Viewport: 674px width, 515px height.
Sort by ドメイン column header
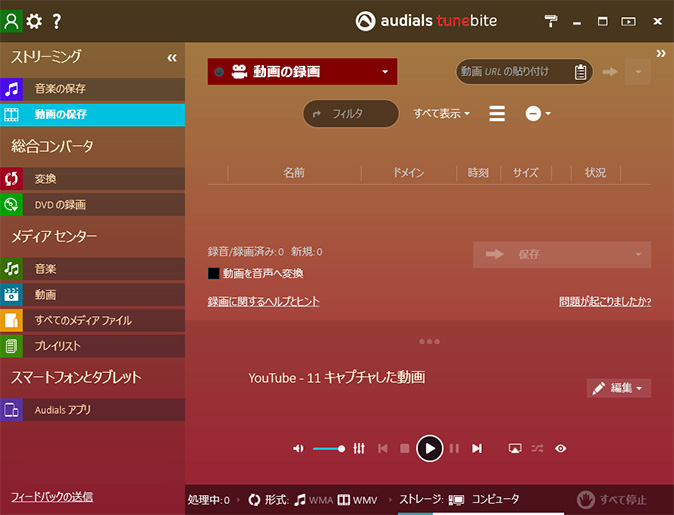click(x=408, y=173)
